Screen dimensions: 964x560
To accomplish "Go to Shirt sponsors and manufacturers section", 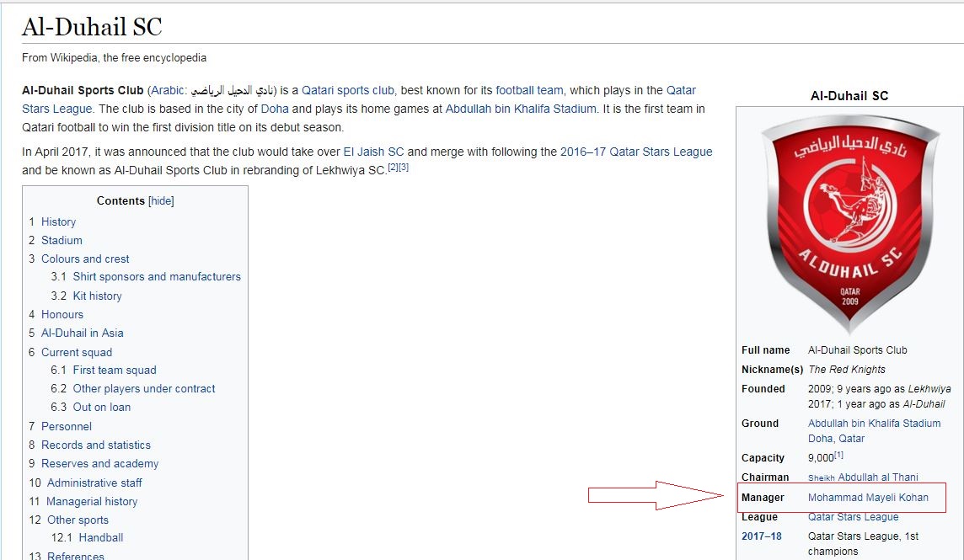I will [x=157, y=276].
